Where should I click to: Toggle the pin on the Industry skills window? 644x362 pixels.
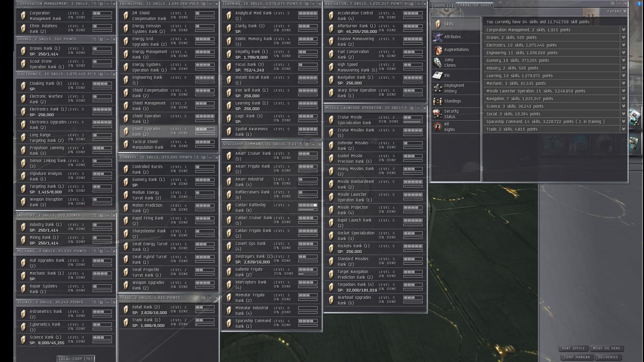pos(101,215)
